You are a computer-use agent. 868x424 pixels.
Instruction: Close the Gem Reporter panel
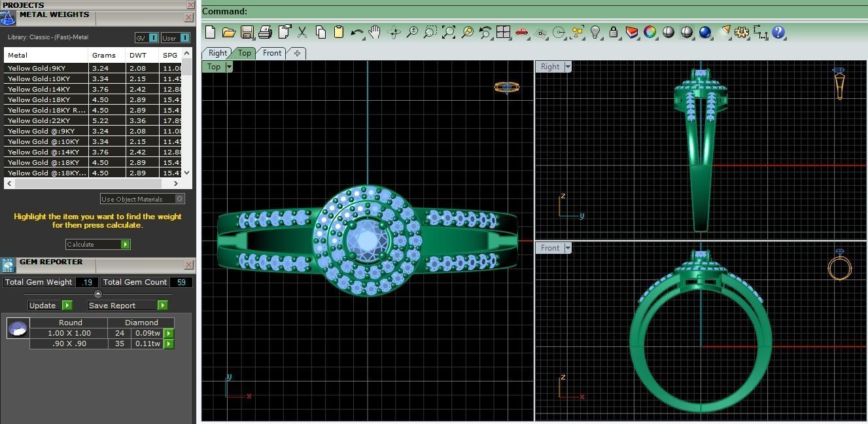[x=189, y=265]
